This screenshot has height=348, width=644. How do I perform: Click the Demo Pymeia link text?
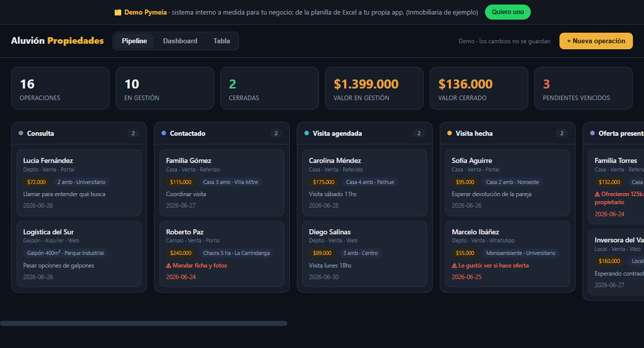[145, 12]
